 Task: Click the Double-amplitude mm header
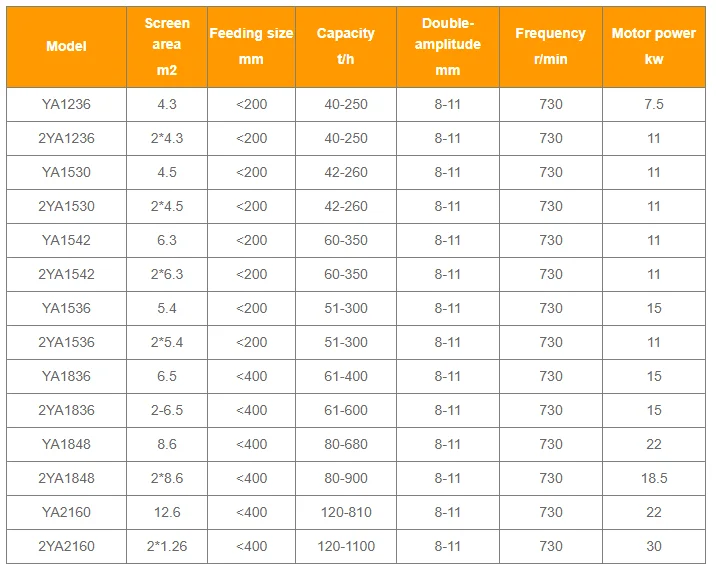coord(447,46)
